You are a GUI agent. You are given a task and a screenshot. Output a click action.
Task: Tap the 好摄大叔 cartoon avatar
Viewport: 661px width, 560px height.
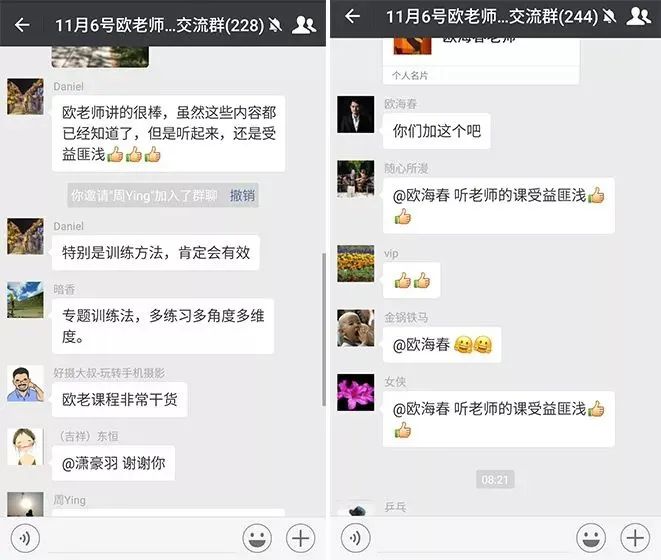point(25,384)
